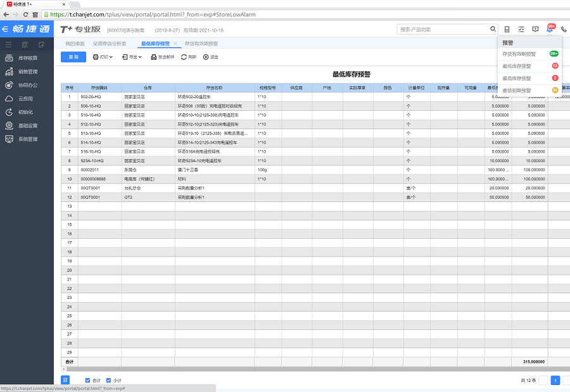Click the browser address bar
The width and height of the screenshot is (570, 392).
click(x=305, y=15)
